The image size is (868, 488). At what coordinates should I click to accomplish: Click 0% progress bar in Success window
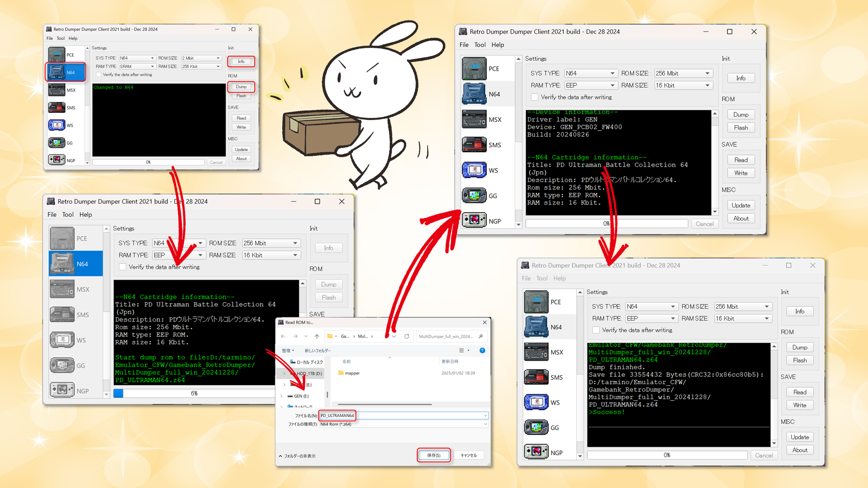pos(667,455)
